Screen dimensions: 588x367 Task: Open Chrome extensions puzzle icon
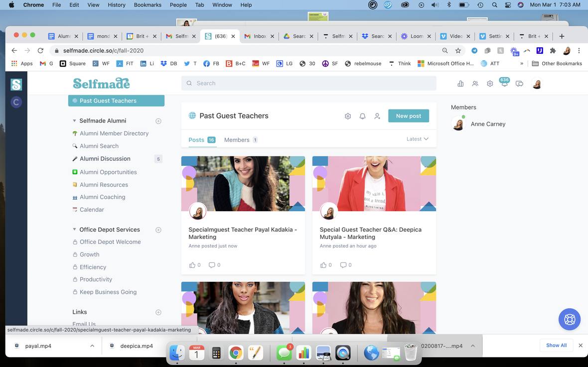tap(553, 51)
